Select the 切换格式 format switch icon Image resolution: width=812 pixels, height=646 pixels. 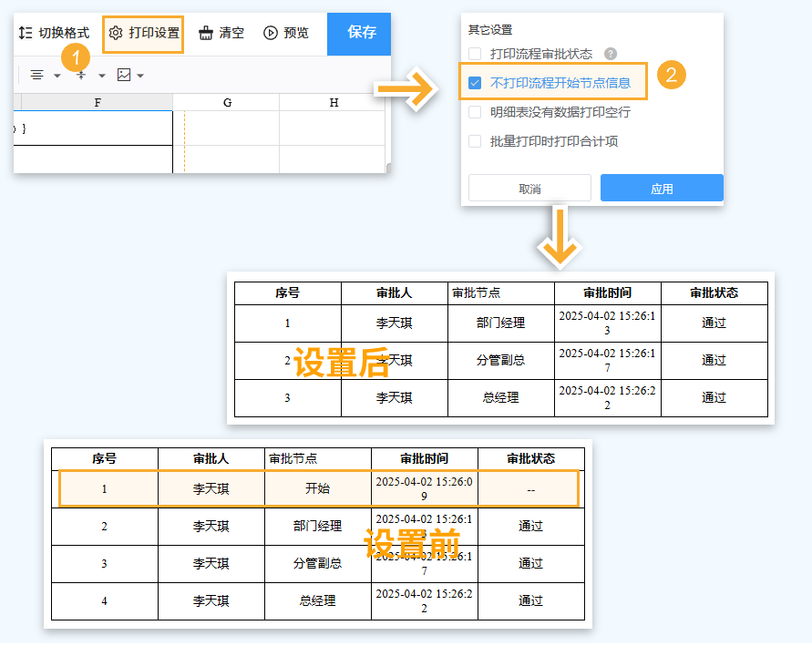coord(26,33)
